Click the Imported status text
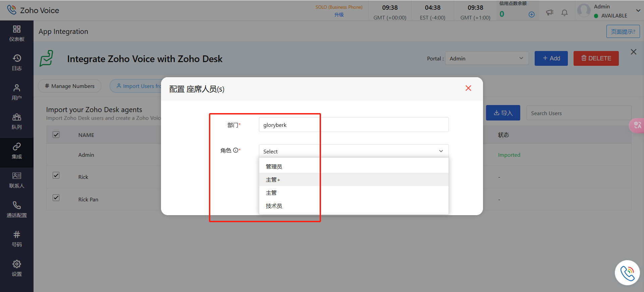The image size is (644, 292). coord(509,155)
